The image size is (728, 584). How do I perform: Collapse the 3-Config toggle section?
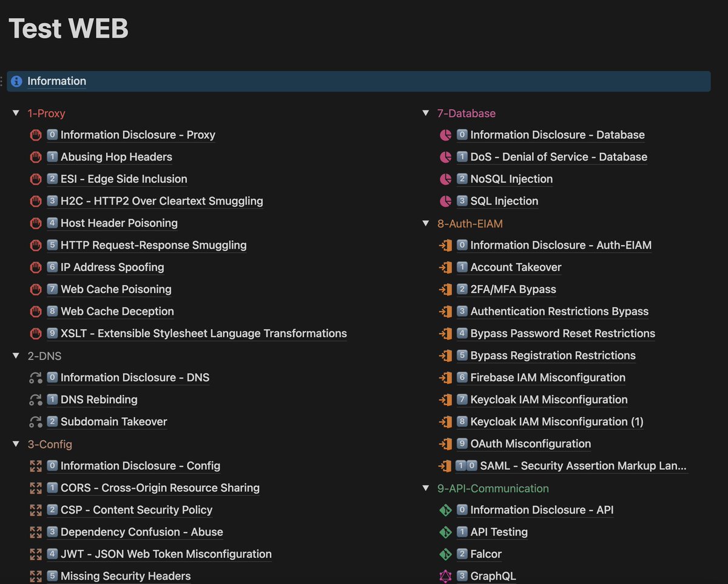(16, 445)
